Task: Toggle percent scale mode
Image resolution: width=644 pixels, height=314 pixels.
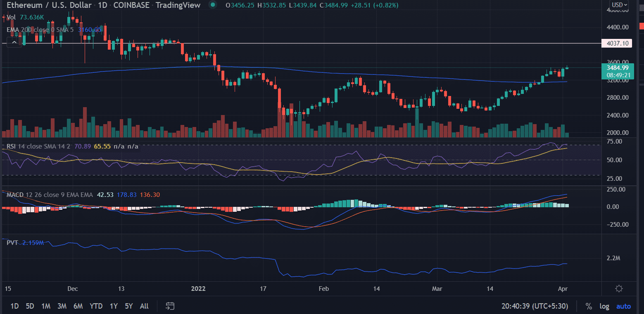Action: point(589,306)
